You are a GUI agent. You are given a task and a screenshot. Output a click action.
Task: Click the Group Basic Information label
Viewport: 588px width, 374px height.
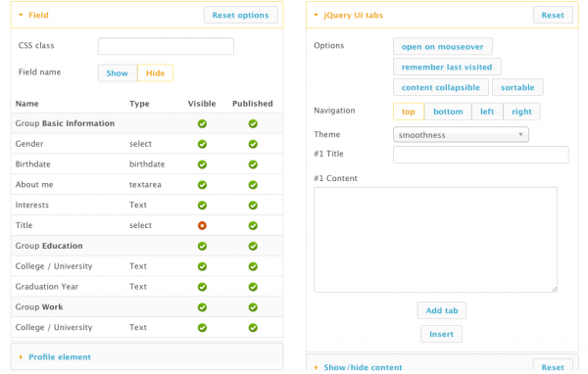coord(65,123)
